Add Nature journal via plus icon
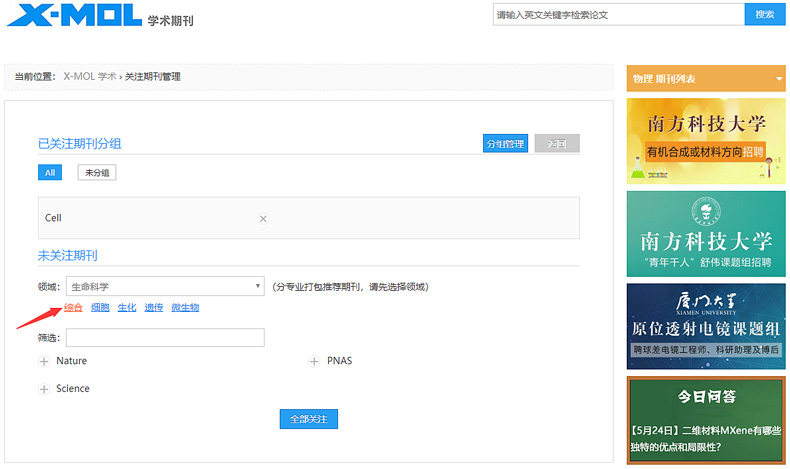The width and height of the screenshot is (790, 469). (x=44, y=362)
